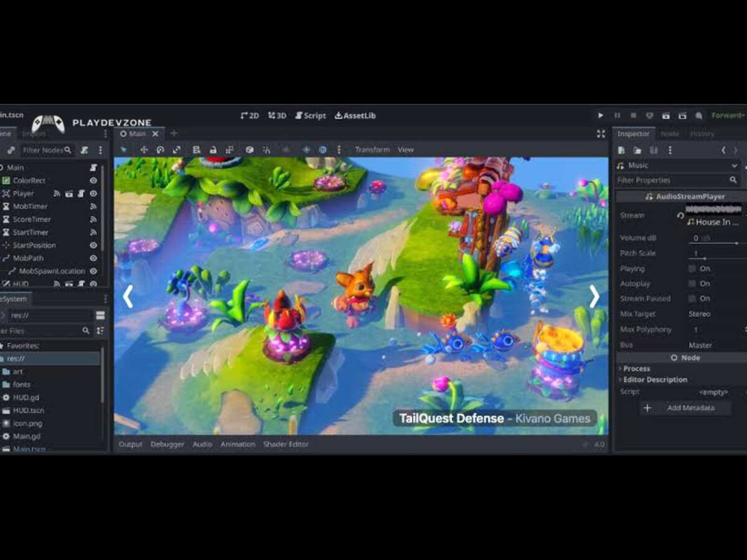Toggle visibility of MobPath node

[x=93, y=258]
